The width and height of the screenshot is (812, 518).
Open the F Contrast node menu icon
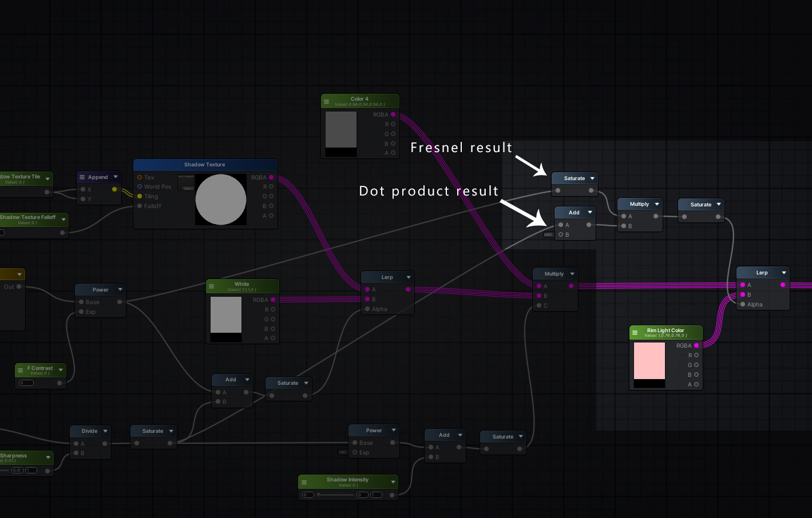pos(21,370)
